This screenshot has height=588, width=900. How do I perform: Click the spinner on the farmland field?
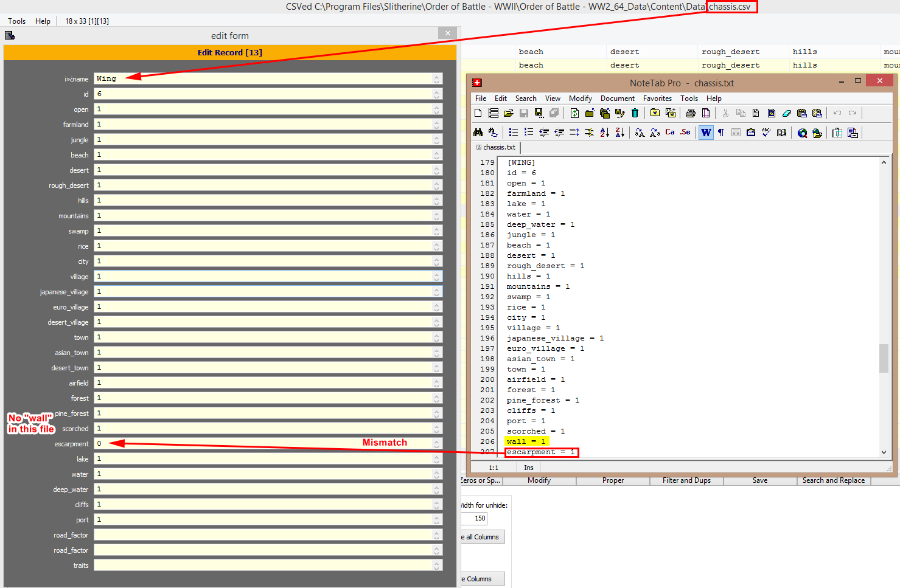click(x=437, y=124)
